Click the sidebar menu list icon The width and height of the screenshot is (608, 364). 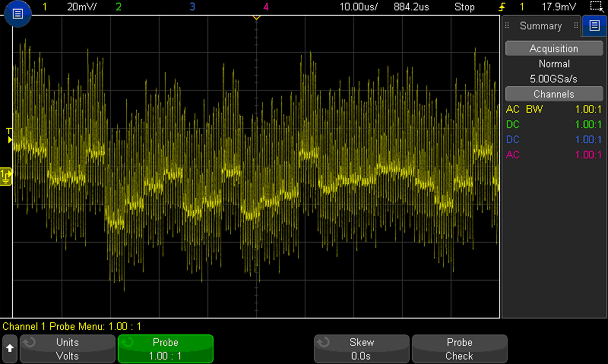point(594,26)
